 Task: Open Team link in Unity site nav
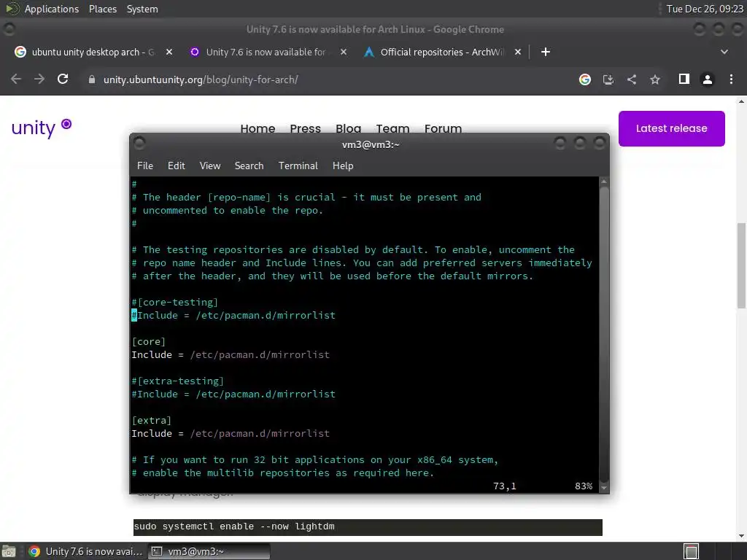point(392,128)
